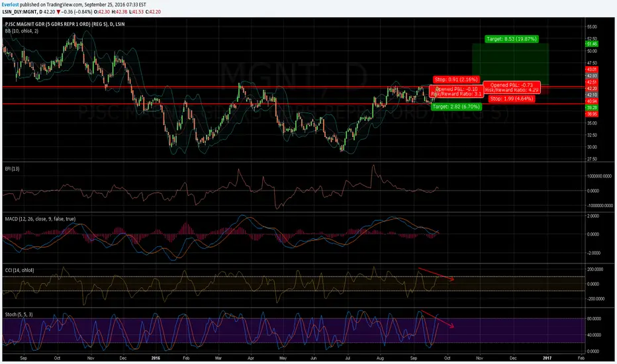The height and width of the screenshot is (364, 617).
Task: Click the Stop: 1.99 (4.64%) label
Action: click(512, 99)
